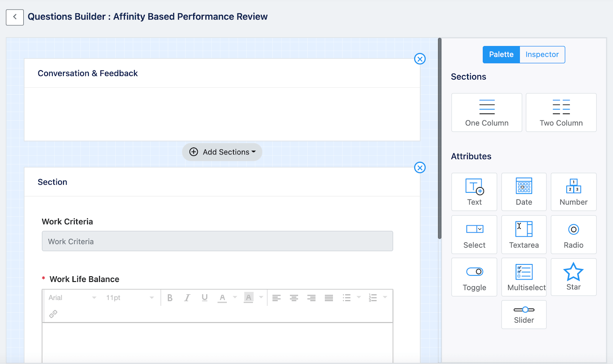Switch to the Inspector tab
Image resolution: width=613 pixels, height=364 pixels.
[x=542, y=54]
